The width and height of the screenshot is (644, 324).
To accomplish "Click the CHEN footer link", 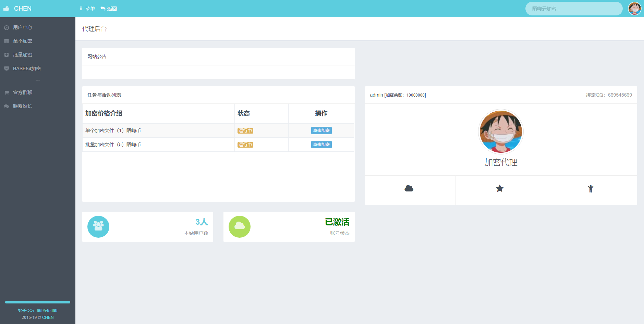I will (x=48, y=317).
